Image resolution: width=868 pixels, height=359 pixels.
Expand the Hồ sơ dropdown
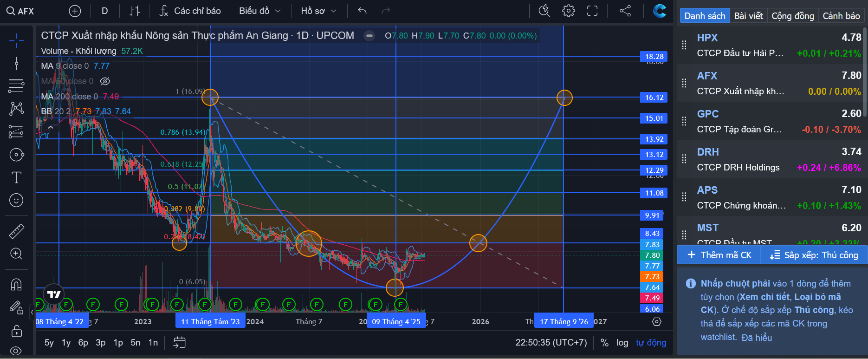click(x=318, y=11)
